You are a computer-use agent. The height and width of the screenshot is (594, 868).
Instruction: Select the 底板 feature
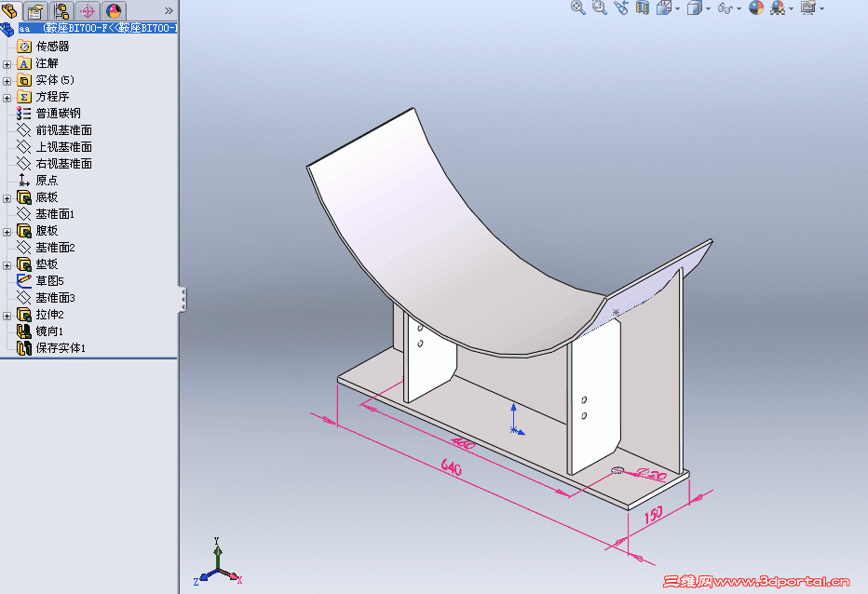[47, 197]
